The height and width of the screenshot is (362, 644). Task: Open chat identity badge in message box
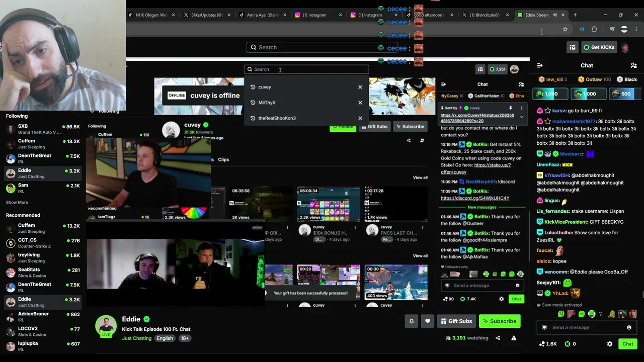pos(544,327)
